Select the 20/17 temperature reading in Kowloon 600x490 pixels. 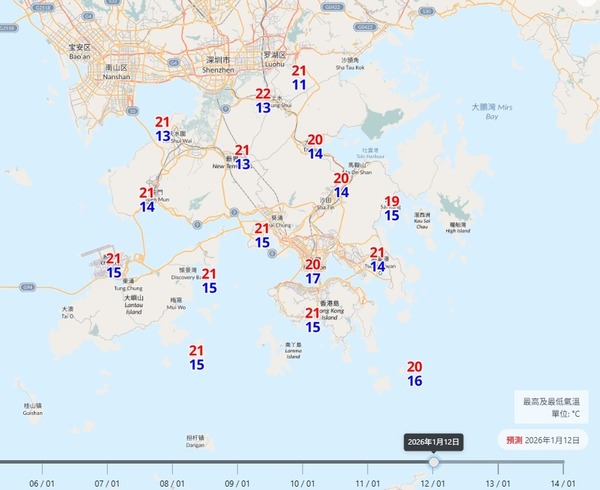pos(313,271)
